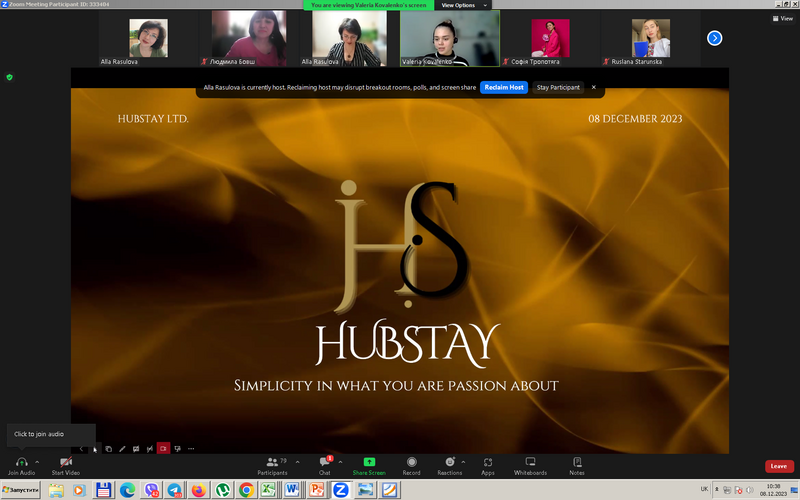Open the View Options dropdown
Screen dimensions: 800x500
463,5
